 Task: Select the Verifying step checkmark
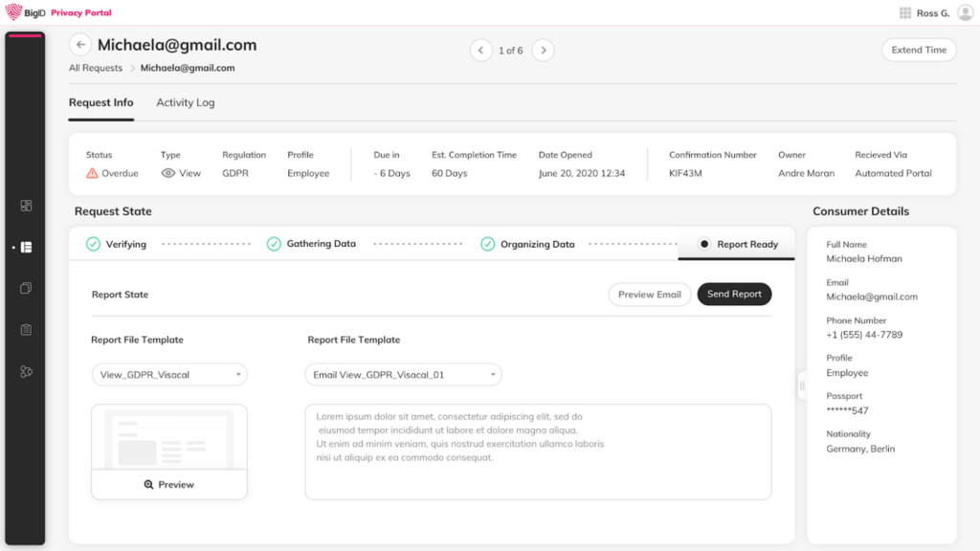pyautogui.click(x=93, y=244)
